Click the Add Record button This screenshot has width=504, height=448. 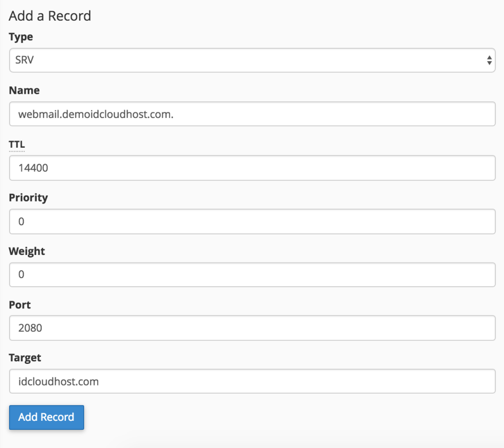[46, 417]
